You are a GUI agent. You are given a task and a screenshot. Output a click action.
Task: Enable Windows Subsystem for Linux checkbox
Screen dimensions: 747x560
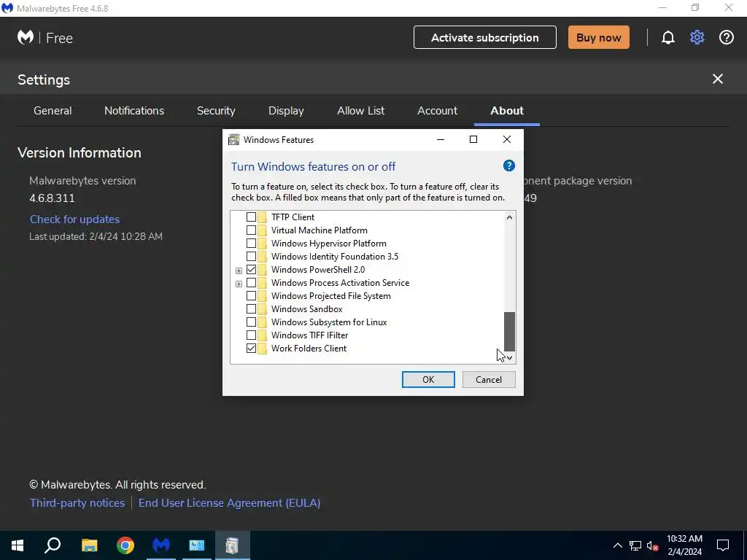[x=251, y=322]
